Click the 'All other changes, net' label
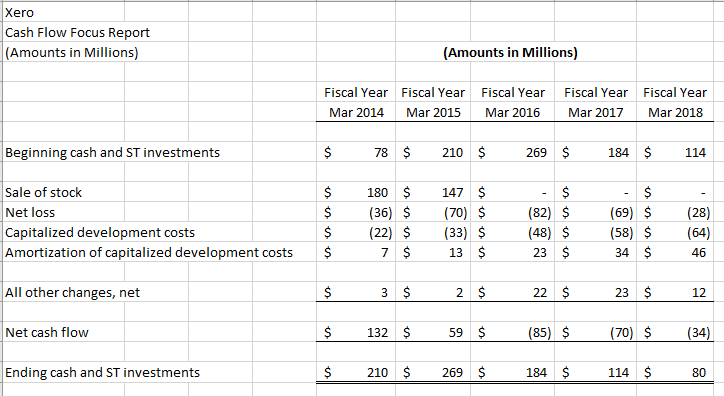 72,293
